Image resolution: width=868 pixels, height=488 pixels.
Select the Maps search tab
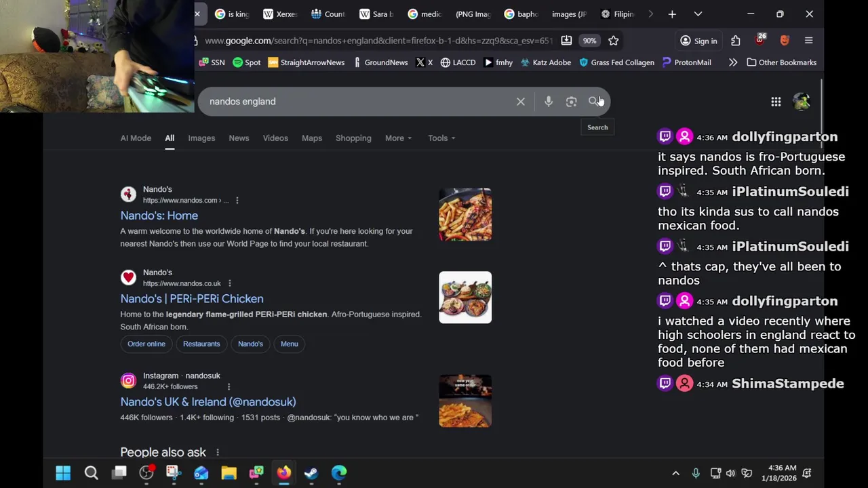click(x=312, y=138)
